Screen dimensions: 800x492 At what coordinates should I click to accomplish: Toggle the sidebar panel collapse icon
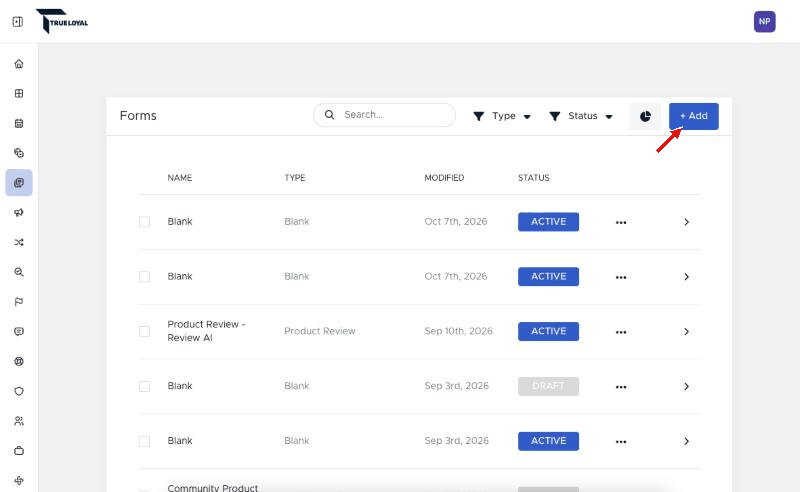[x=18, y=21]
